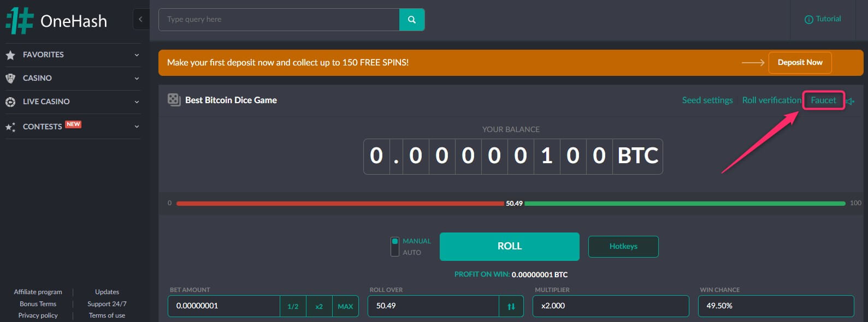Click the Profit on Win value text
Screen dimensions: 868x322
[540, 275]
